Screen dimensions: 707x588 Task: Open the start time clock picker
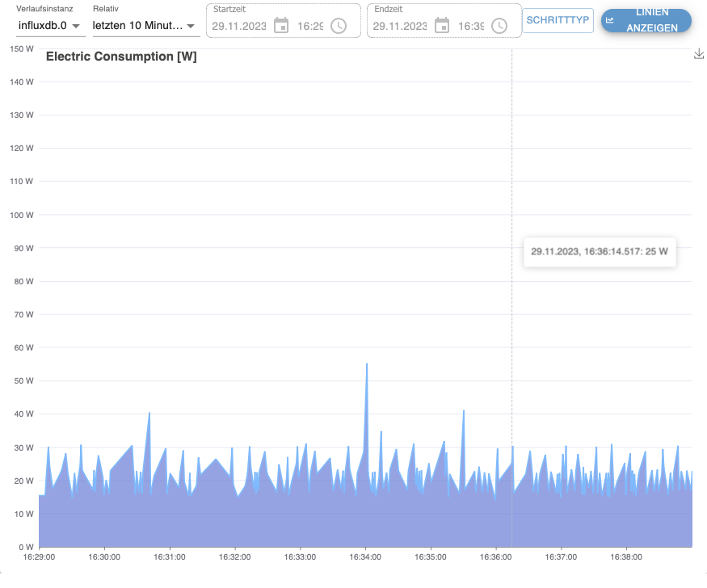click(x=339, y=26)
